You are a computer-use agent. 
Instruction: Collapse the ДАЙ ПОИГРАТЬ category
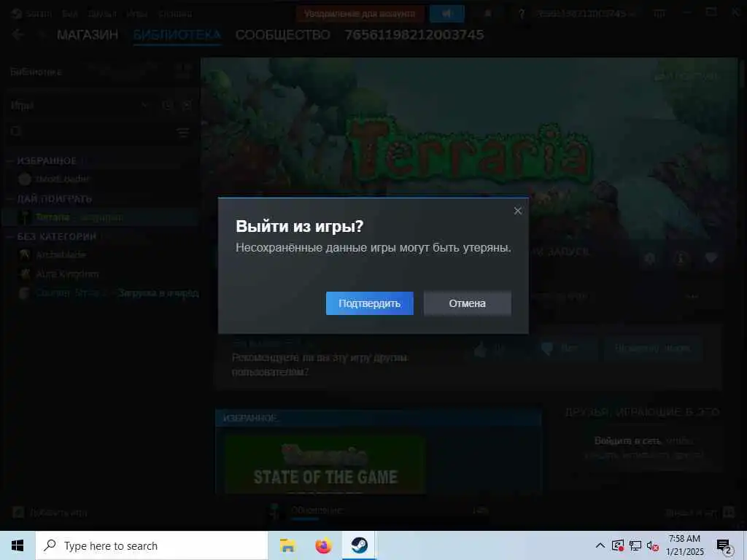coord(9,198)
